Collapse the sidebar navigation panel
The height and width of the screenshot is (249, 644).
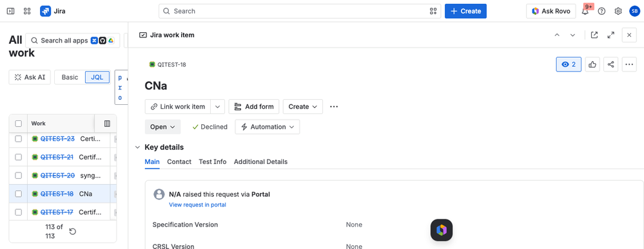[x=11, y=11]
